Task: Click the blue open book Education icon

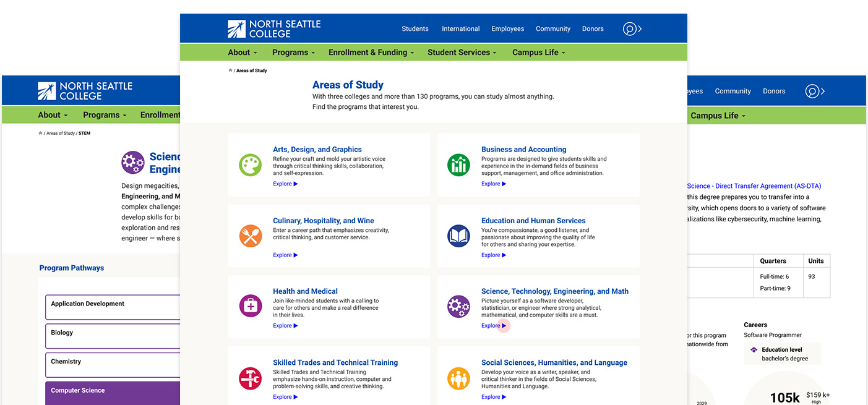Action: click(459, 236)
